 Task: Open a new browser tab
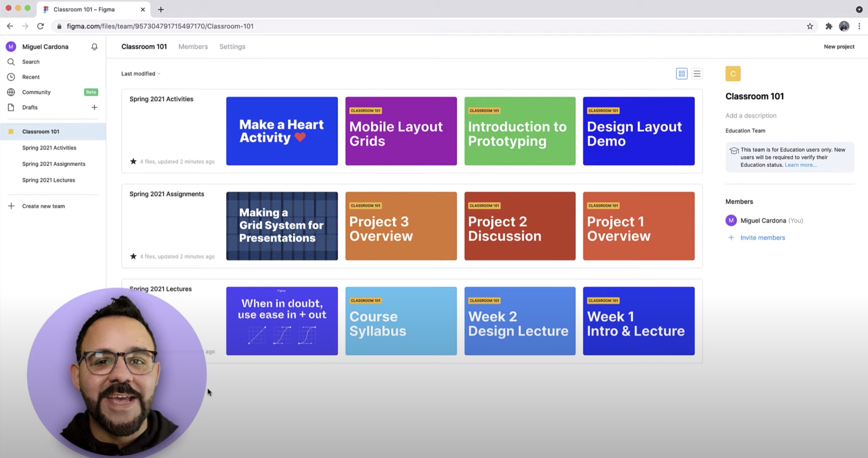[161, 9]
